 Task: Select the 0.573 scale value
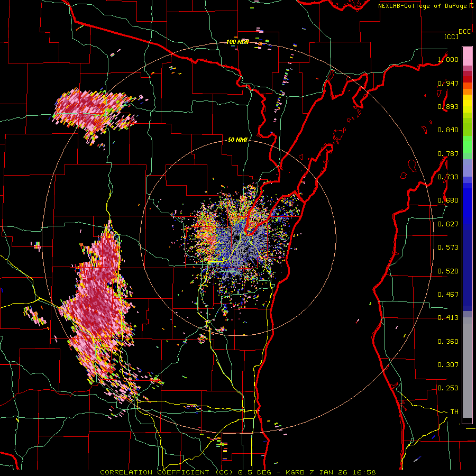(448, 248)
